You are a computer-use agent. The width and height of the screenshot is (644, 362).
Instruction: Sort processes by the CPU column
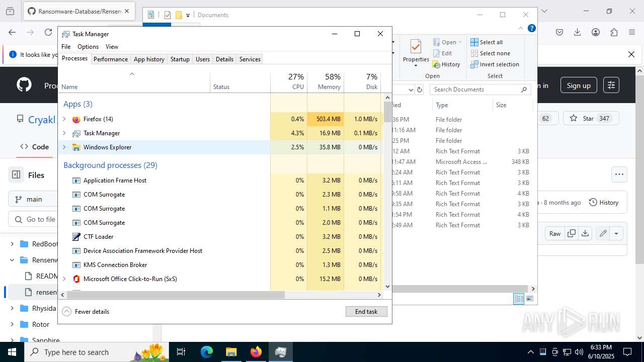(289, 82)
